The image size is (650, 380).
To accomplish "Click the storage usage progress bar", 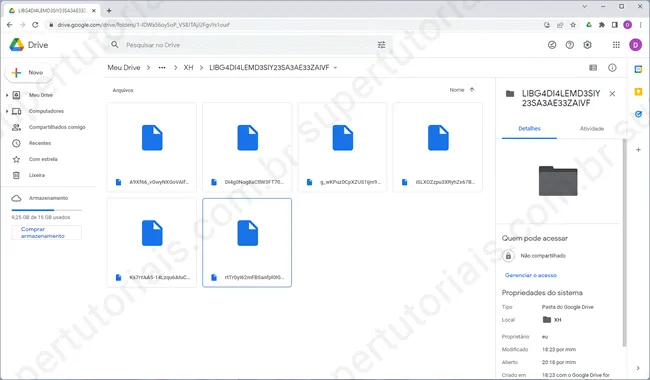I will tap(46, 210).
